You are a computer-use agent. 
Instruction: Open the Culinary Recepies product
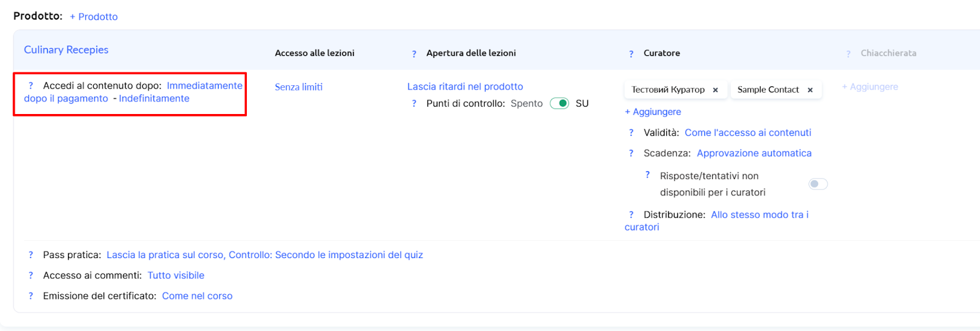click(x=66, y=50)
